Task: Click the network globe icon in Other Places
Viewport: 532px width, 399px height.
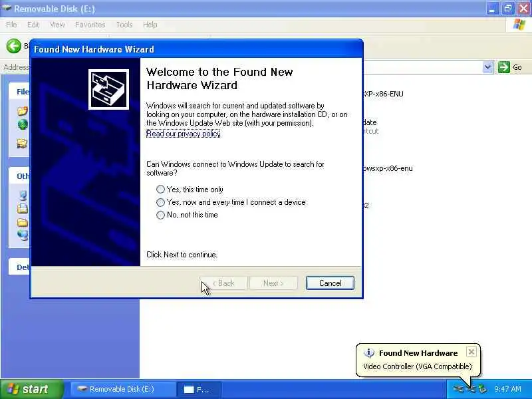Action: point(23,235)
